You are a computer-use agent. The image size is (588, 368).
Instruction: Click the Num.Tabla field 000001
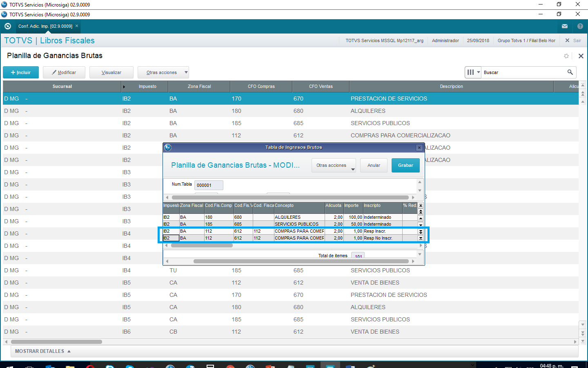(x=209, y=185)
